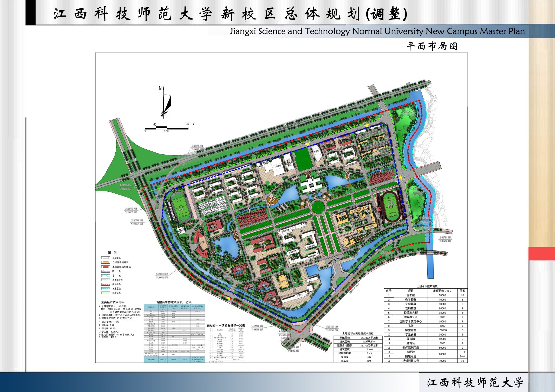The image size is (555, 392).
Task: Click the red main entrance triangle marker
Action: (x=350, y=288)
